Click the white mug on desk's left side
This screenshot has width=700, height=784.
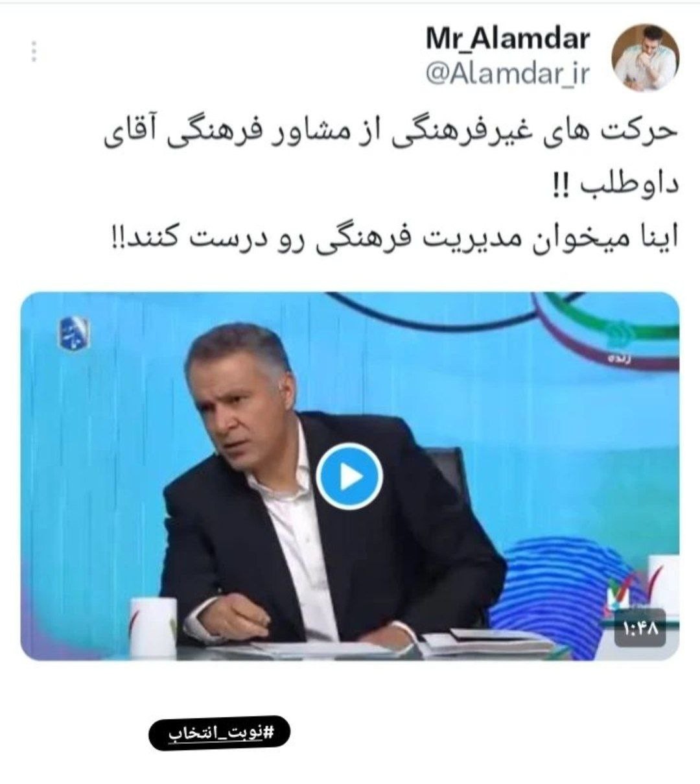pos(153,621)
